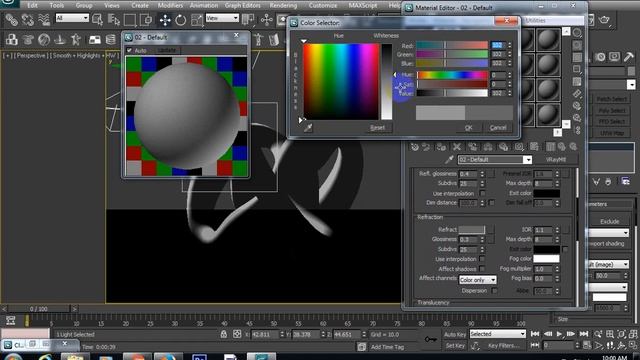
Task: Click the X coordinate field 42.811
Action: point(264,334)
